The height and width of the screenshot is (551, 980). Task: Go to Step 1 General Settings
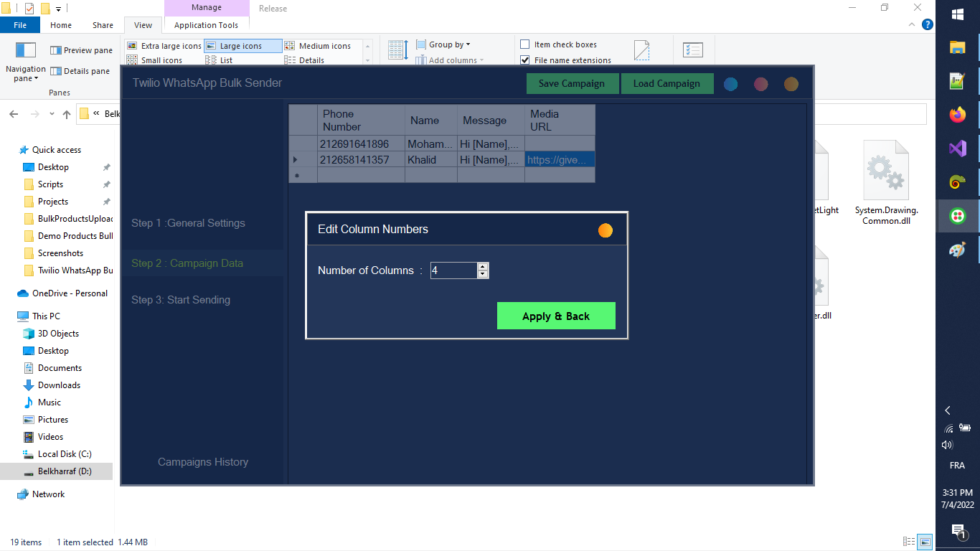(188, 223)
